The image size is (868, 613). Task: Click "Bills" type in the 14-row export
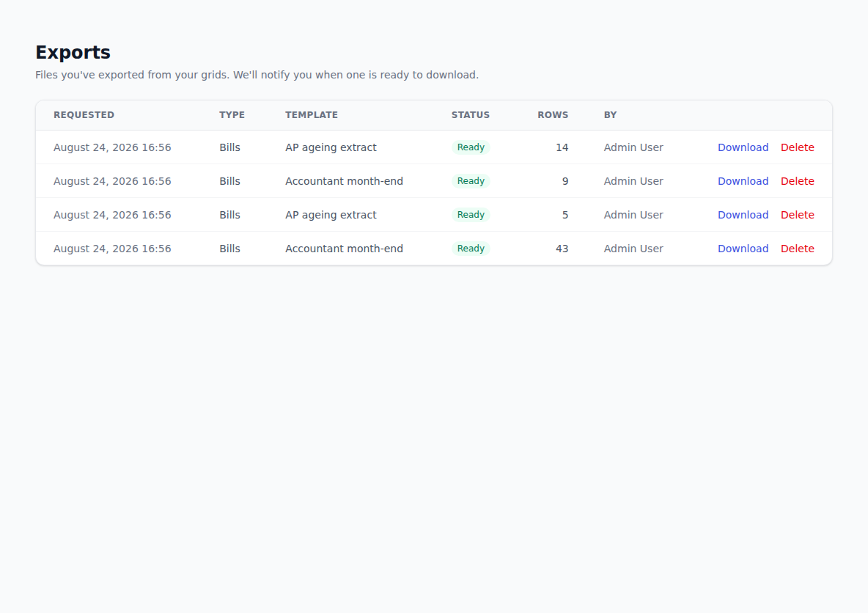click(229, 147)
